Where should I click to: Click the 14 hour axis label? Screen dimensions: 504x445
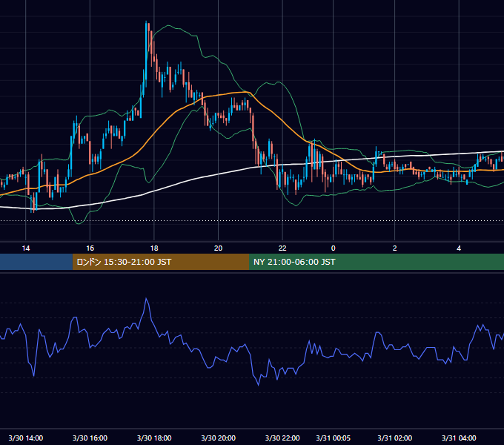pos(26,248)
